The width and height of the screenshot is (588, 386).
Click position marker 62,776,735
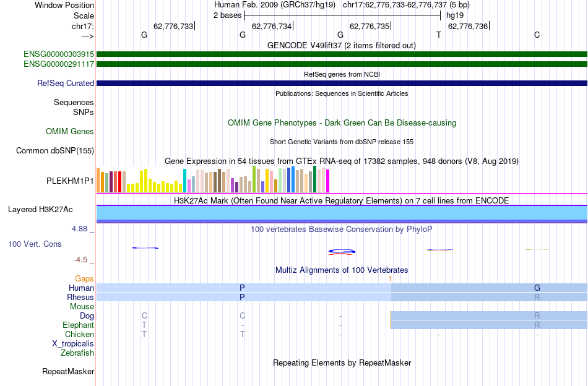370,26
